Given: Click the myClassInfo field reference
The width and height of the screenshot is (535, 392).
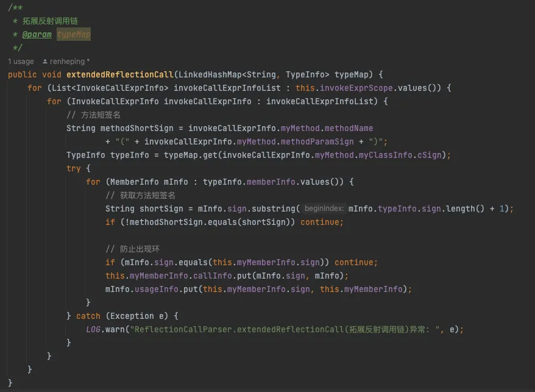Looking at the screenshot, I should (x=385, y=155).
